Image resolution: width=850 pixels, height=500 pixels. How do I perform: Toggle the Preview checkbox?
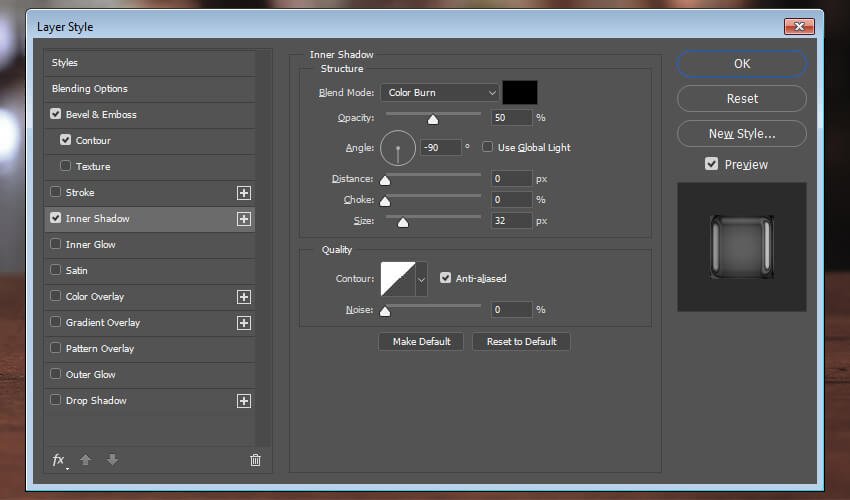[711, 164]
